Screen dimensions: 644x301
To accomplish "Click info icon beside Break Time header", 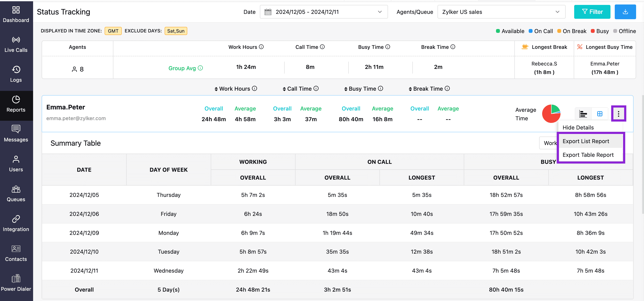I will tap(453, 47).
